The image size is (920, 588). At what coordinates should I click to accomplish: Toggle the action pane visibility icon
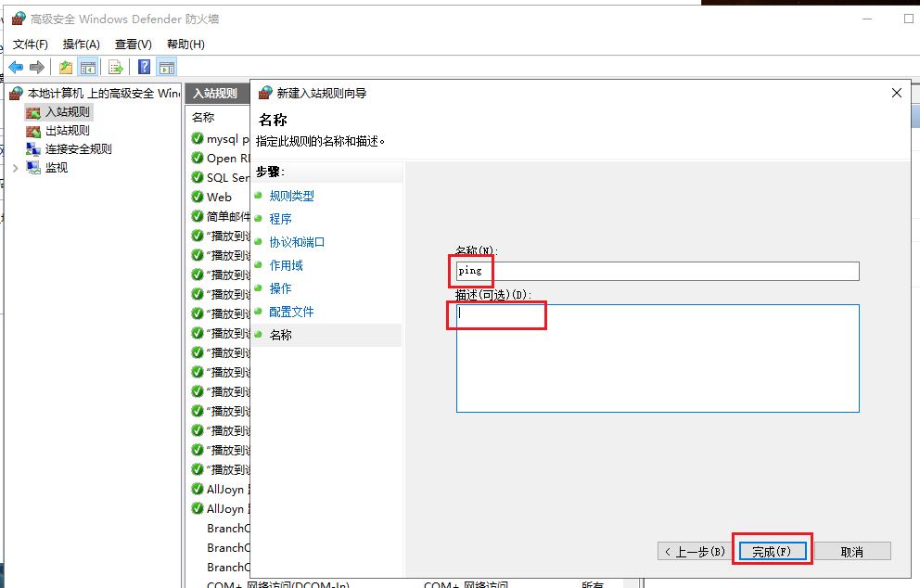coord(165,66)
